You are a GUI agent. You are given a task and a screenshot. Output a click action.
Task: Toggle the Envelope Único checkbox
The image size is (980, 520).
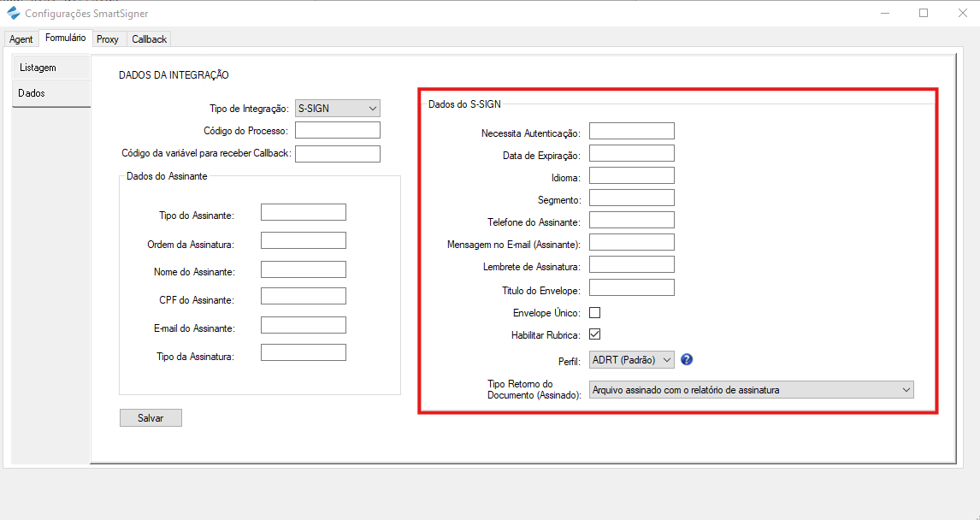[x=594, y=312]
